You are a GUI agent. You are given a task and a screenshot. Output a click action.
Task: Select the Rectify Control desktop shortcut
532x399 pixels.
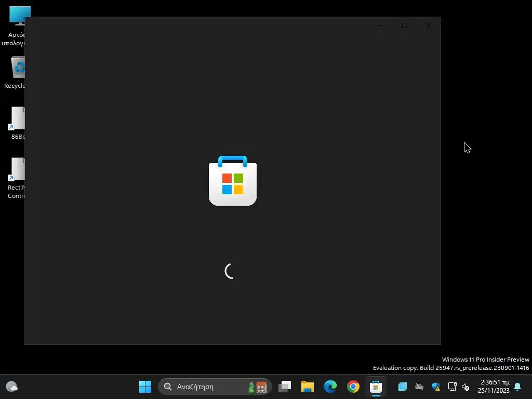pyautogui.click(x=16, y=178)
